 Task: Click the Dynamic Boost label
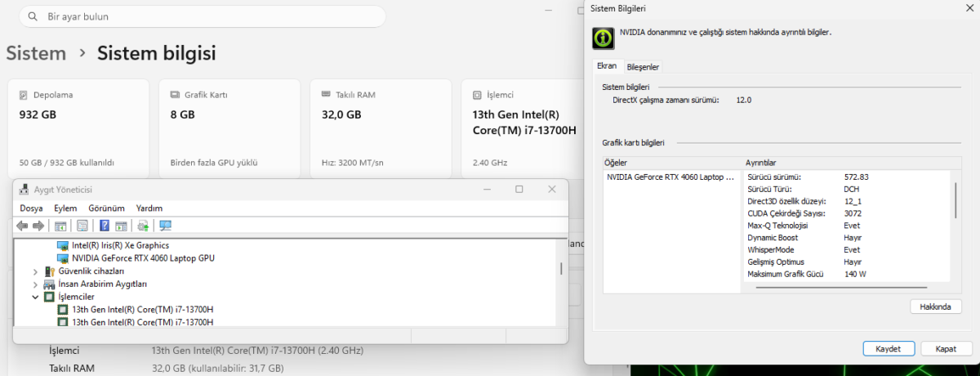[x=772, y=237]
